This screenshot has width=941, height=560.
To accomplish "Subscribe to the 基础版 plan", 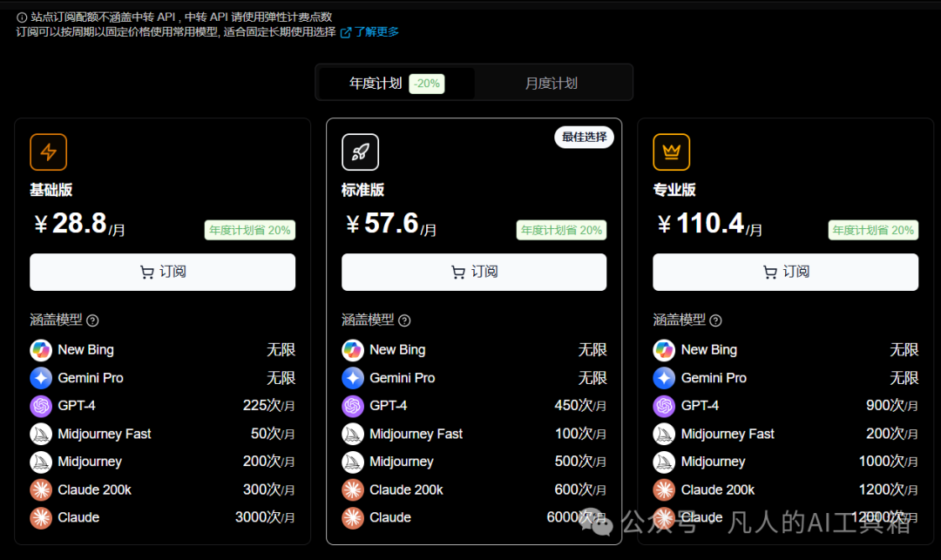I will tap(163, 273).
